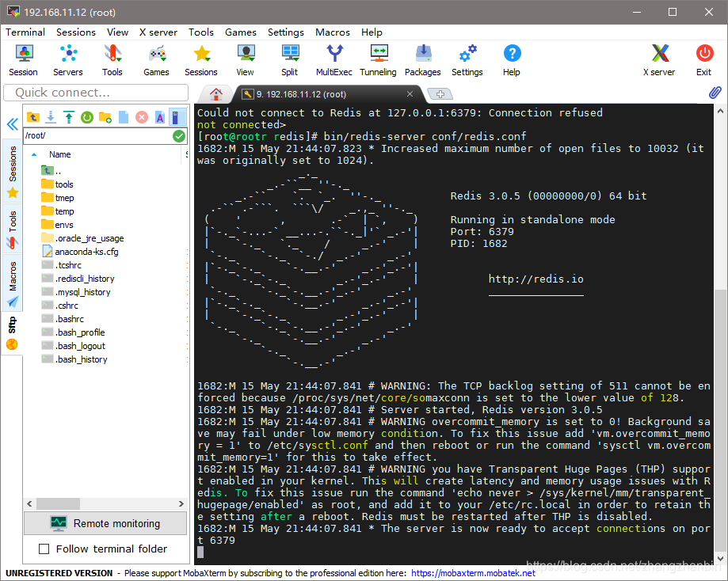Open the Servers tool
This screenshot has height=581, width=728.
click(68, 60)
